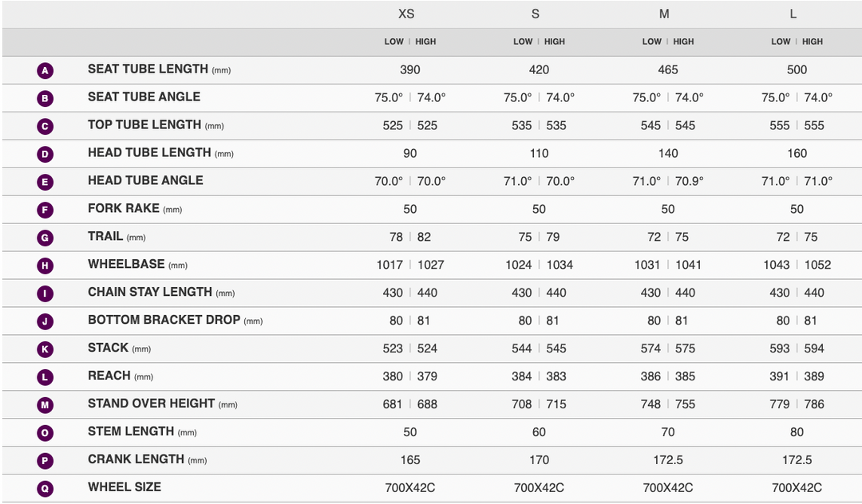Click the HEAD TUBE ANGLE label
The image size is (862, 504).
[145, 180]
